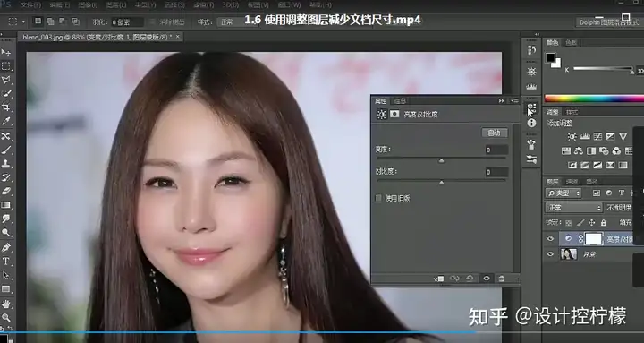Delete adjustment via trash icon in Properties
Screen dimensions: 644x343
click(x=502, y=279)
